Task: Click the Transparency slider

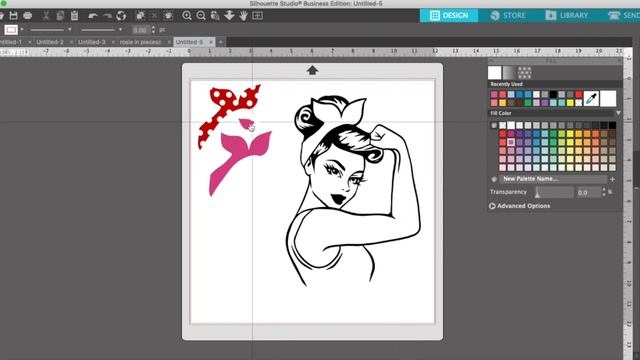Action: [x=554, y=192]
